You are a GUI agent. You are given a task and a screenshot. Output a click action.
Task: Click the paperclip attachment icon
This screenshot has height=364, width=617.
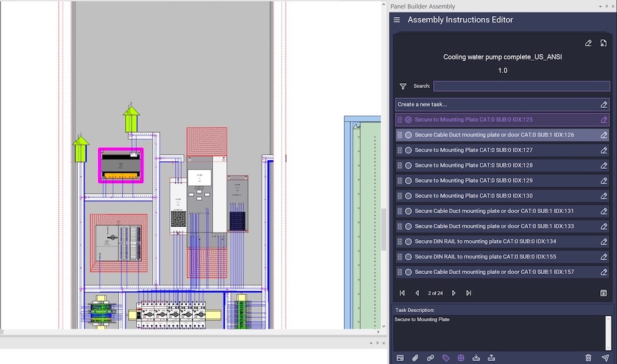click(x=415, y=358)
